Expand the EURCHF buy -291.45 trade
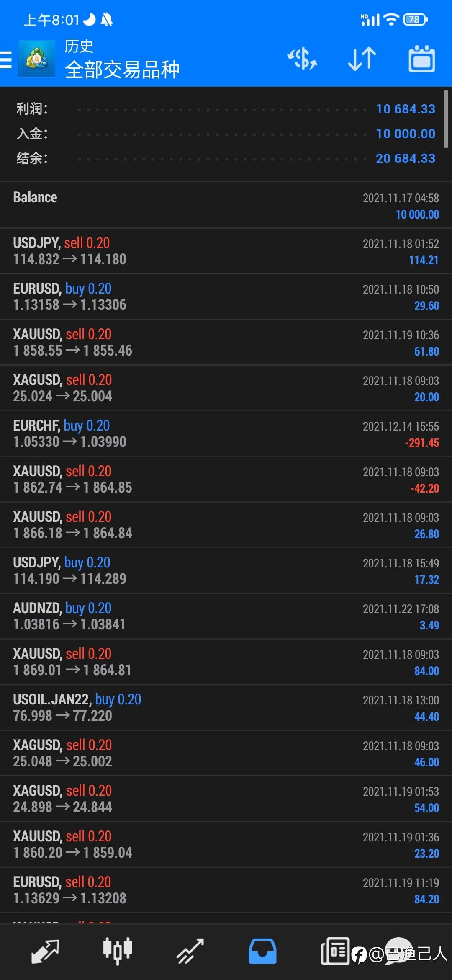 [226, 433]
